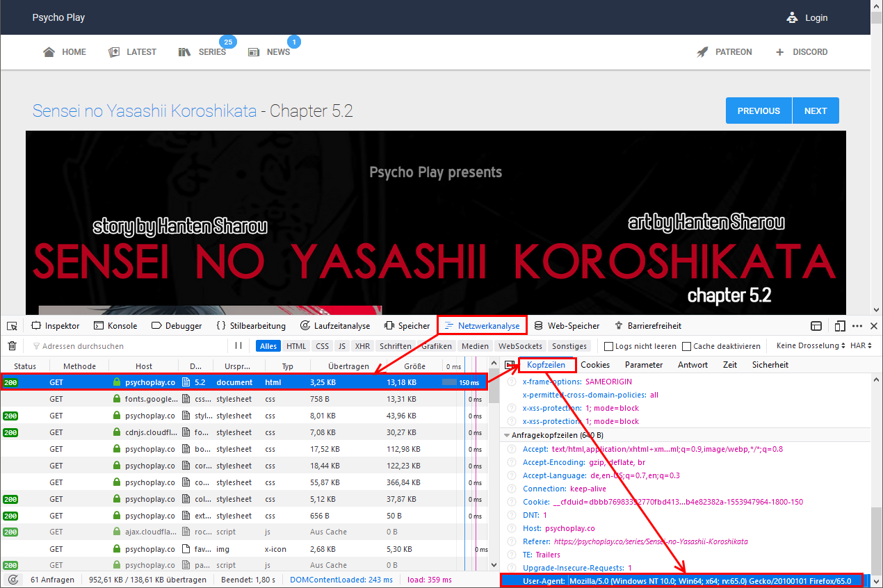Switch devtools dock side icon
The width and height of the screenshot is (883, 588).
tap(816, 326)
